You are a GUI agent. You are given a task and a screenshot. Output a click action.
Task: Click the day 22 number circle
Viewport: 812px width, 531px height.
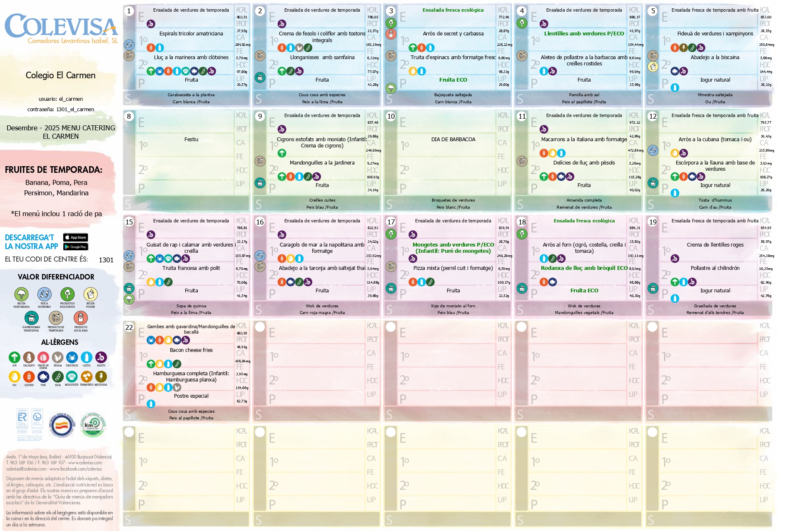coord(129,327)
